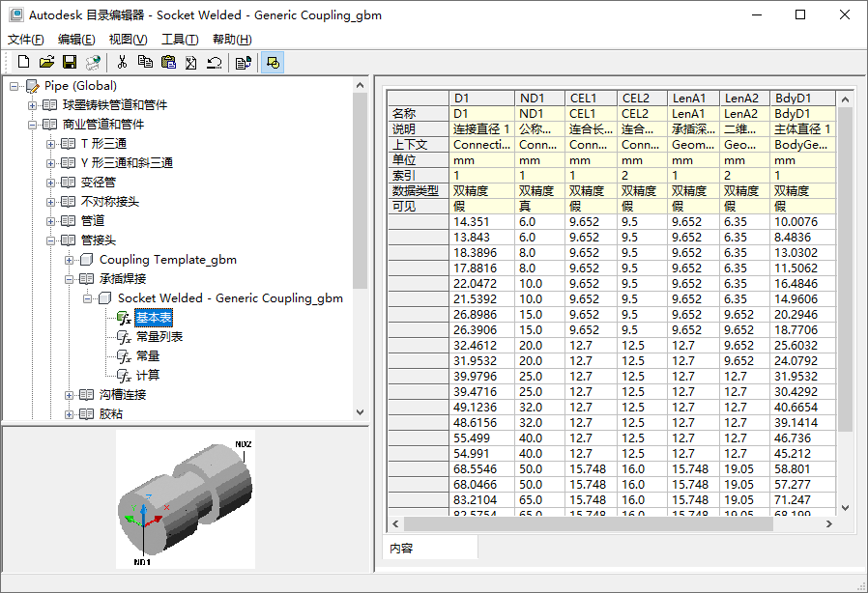Collapse the 承插焊接 node
Viewport: 868px width, 593px height.
(69, 279)
